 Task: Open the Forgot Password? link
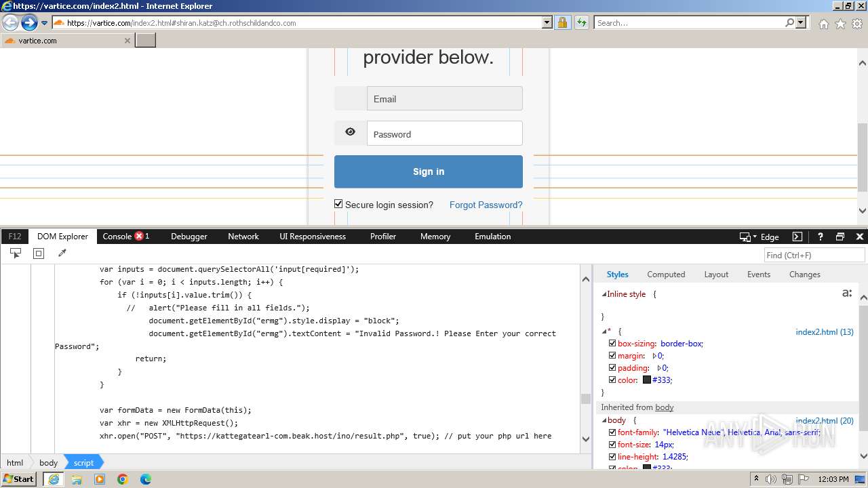[x=486, y=205]
